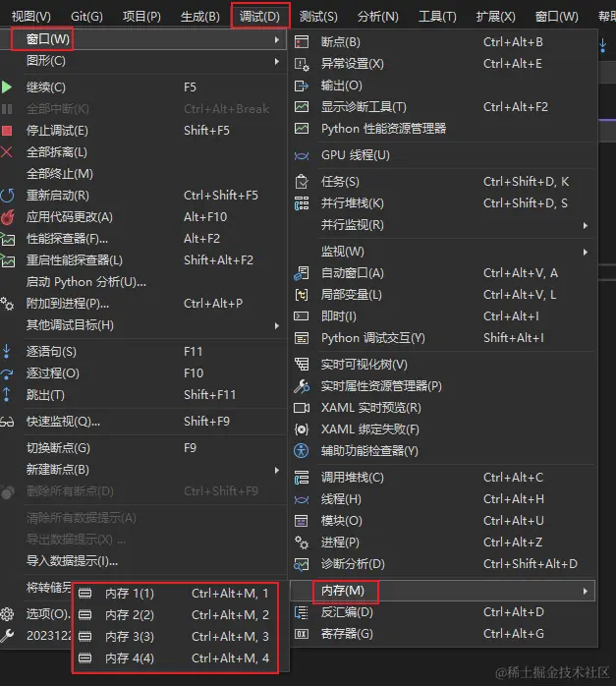The width and height of the screenshot is (616, 686).
Task: Expand the 窗口(W) submenu arrow
Action: pyautogui.click(x=277, y=40)
